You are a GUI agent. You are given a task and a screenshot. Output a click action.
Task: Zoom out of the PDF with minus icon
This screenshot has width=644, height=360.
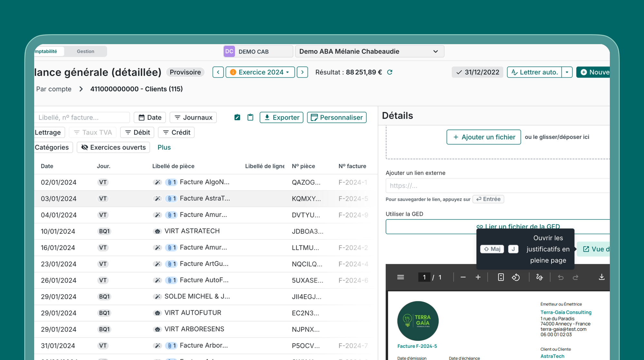463,277
